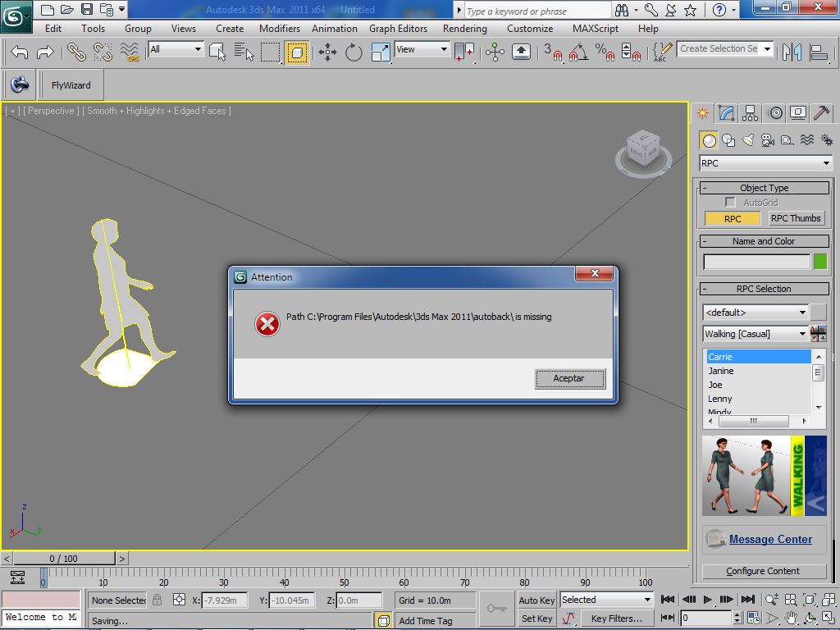Select the Unlink Selection tool

(103, 52)
